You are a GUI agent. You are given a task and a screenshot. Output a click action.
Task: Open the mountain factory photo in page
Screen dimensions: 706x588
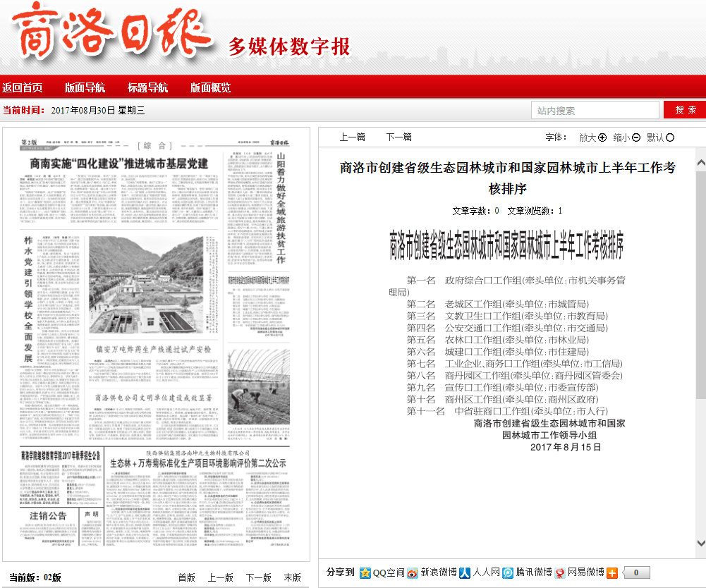(x=146, y=285)
